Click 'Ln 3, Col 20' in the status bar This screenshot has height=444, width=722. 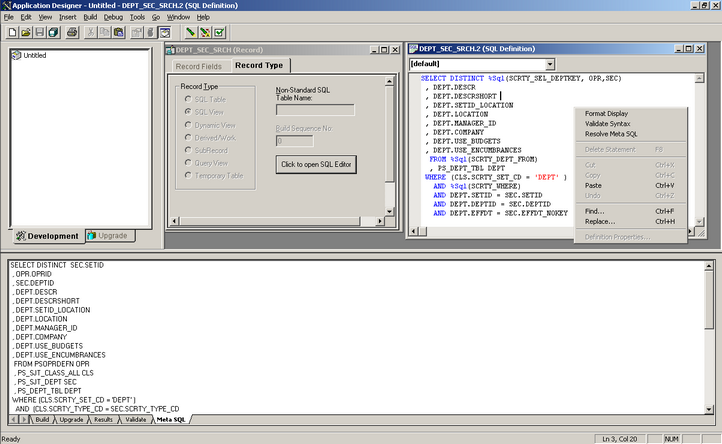point(620,439)
